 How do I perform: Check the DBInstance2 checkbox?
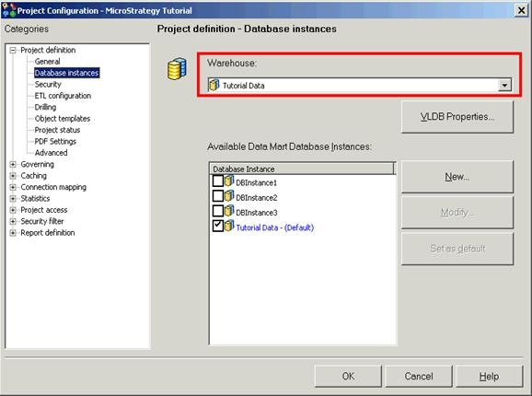coord(217,196)
